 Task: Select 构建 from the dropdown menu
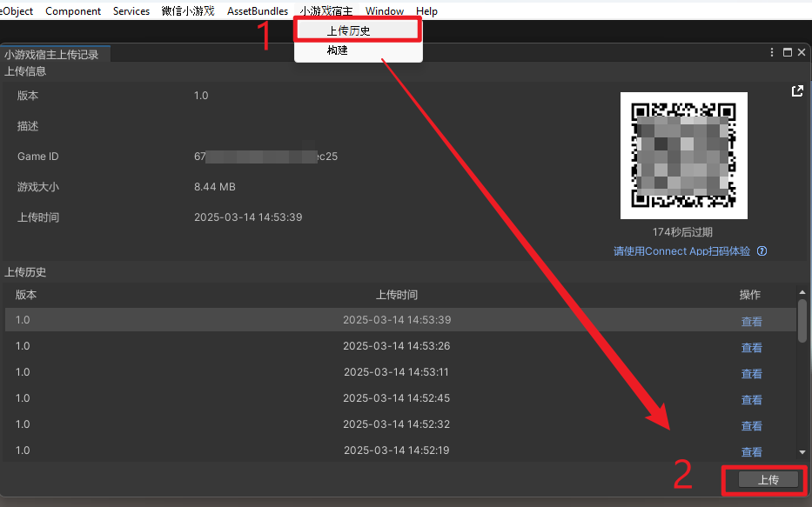pyautogui.click(x=338, y=50)
